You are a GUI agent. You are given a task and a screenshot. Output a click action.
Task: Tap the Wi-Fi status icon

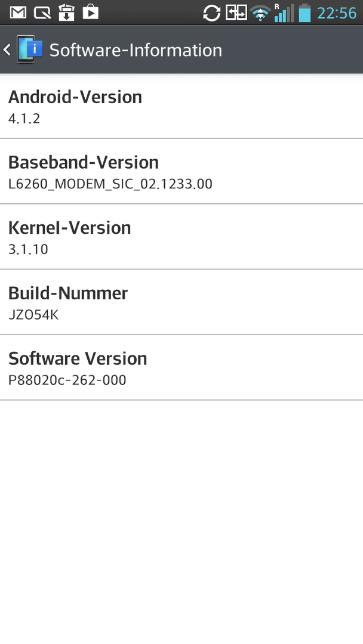(260, 13)
